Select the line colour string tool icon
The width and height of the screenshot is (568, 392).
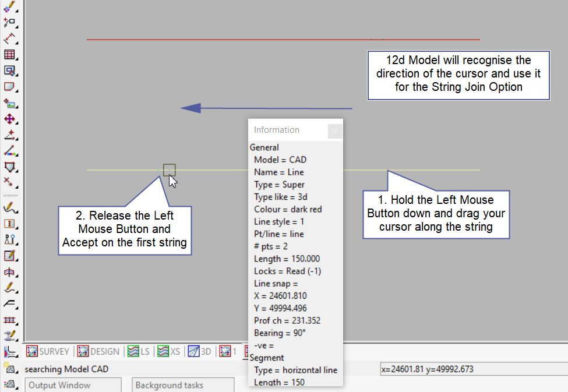pyautogui.click(x=9, y=151)
